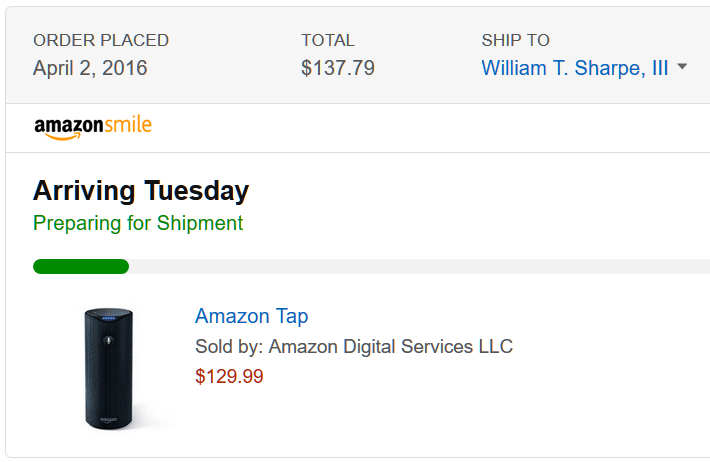Click the TOTAL header label
The height and width of the screenshot is (462, 710).
328,41
